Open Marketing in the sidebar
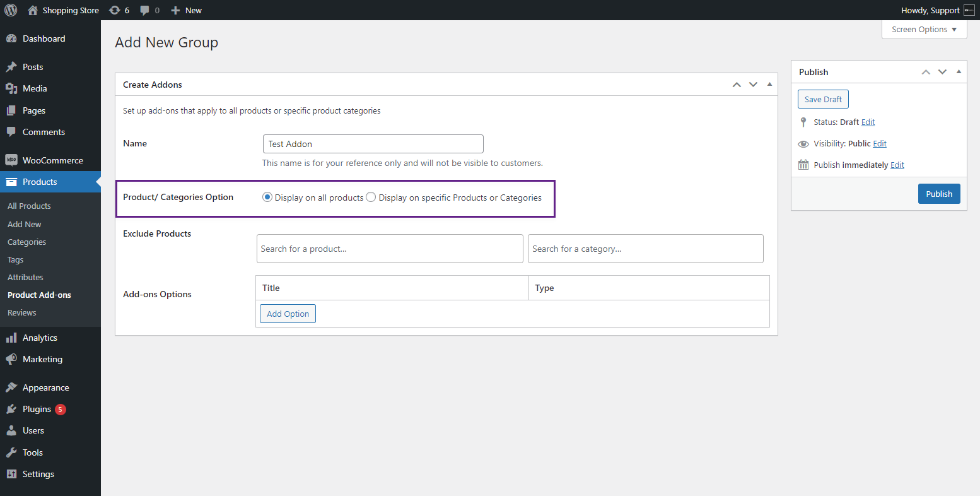The height and width of the screenshot is (496, 980). [x=42, y=359]
